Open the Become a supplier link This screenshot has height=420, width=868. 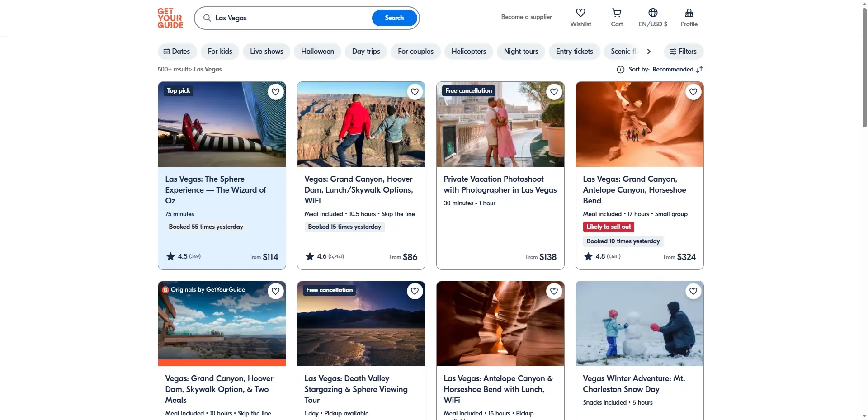526,17
